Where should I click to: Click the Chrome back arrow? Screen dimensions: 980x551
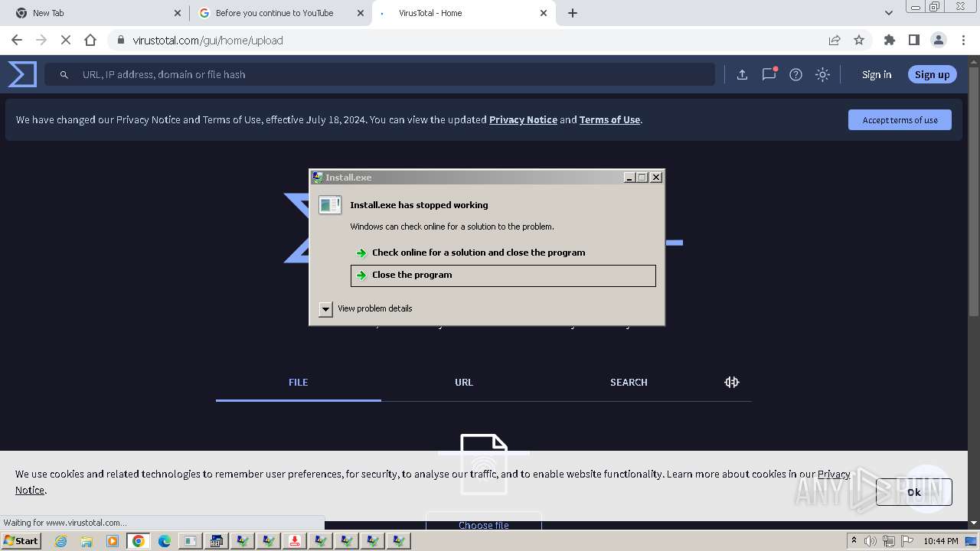coord(17,40)
